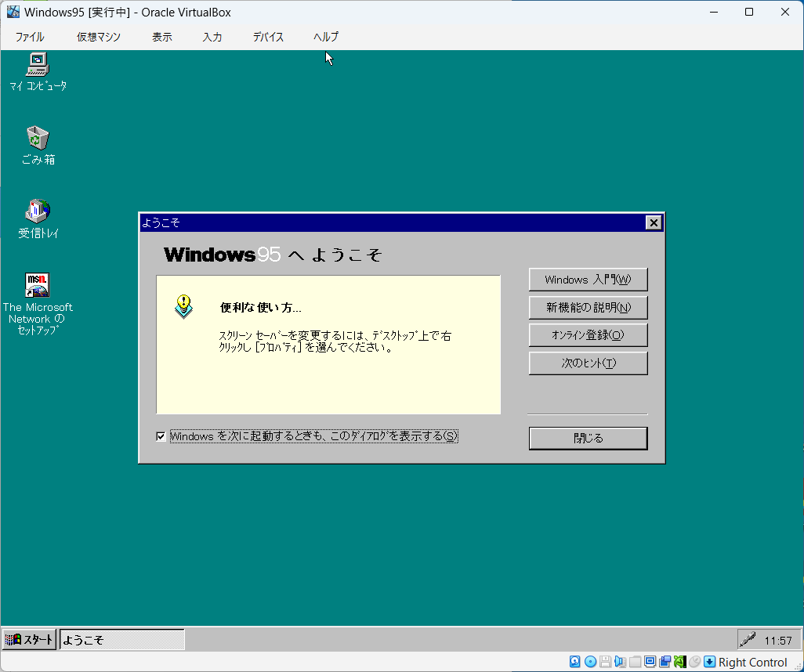Click the optical disc status icon
Image resolution: width=804 pixels, height=672 pixels.
coord(590,662)
